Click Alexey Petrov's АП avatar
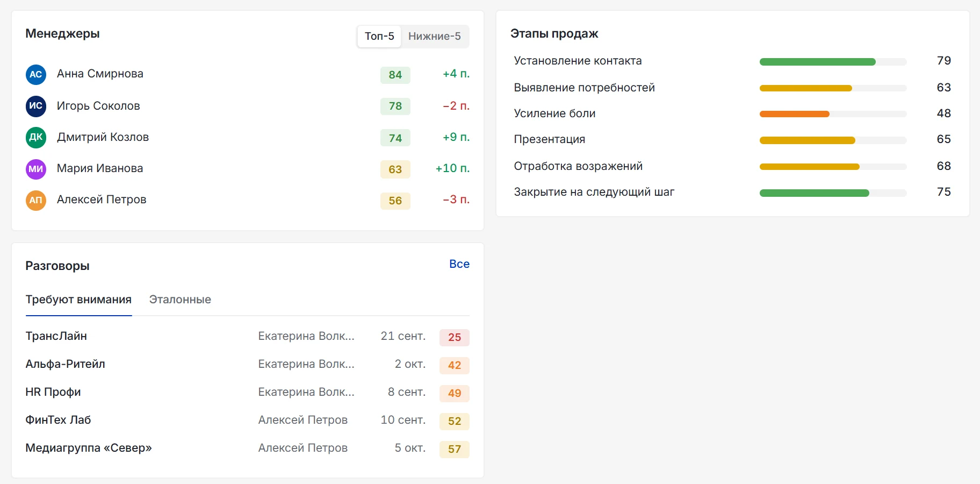This screenshot has width=980, height=484. click(x=36, y=200)
